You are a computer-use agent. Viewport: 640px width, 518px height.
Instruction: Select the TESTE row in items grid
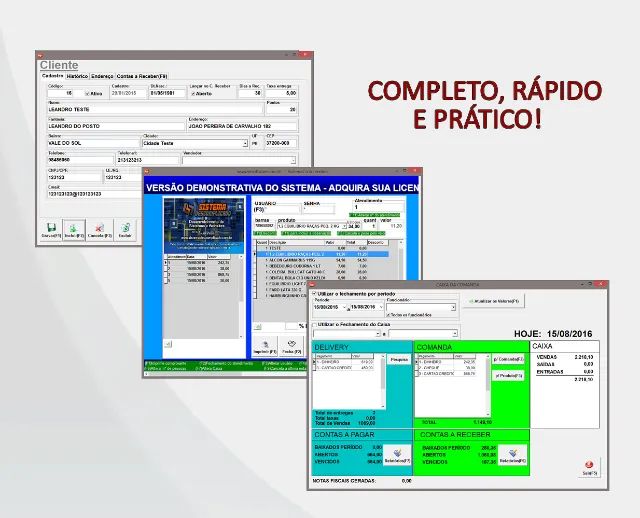click(322, 248)
